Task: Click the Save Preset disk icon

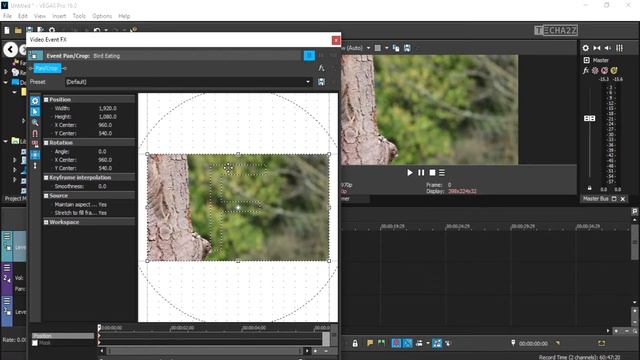Action: [322, 82]
